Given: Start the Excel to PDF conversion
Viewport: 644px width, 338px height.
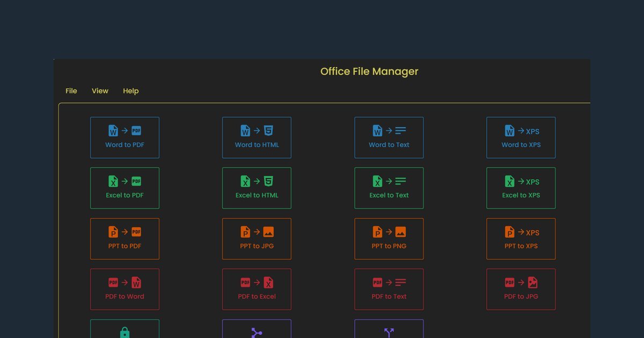Looking at the screenshot, I should pos(125,188).
